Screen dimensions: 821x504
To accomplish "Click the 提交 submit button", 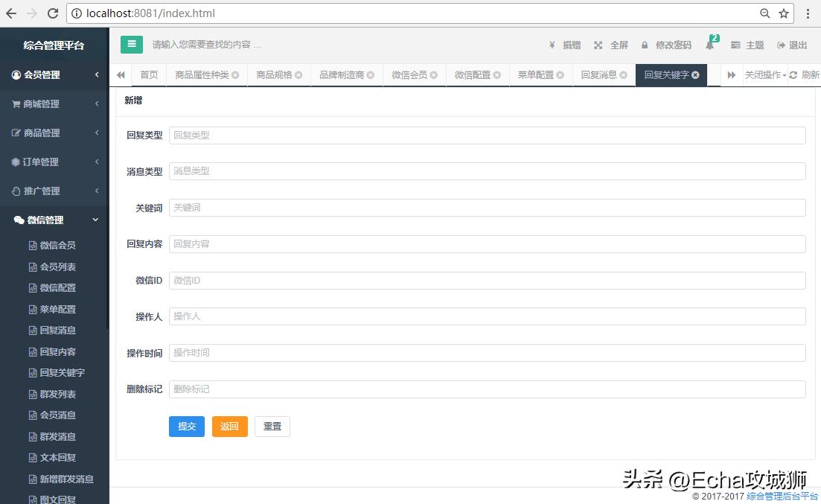I will (x=186, y=426).
